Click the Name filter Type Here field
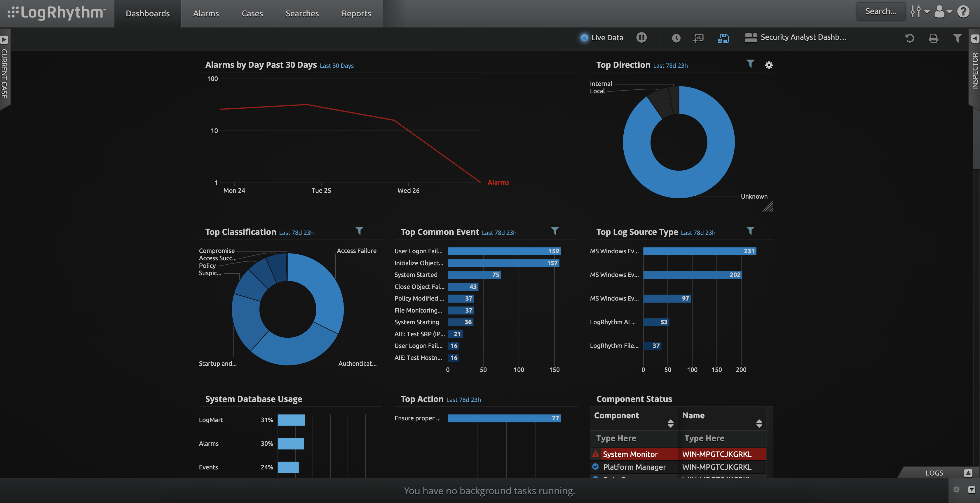This screenshot has height=503, width=980. point(722,438)
